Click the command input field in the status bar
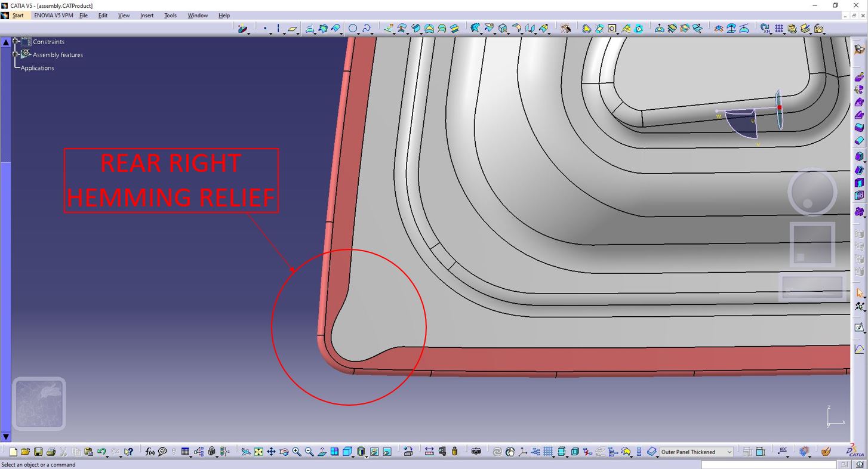This screenshot has width=868, height=469. (x=770, y=464)
